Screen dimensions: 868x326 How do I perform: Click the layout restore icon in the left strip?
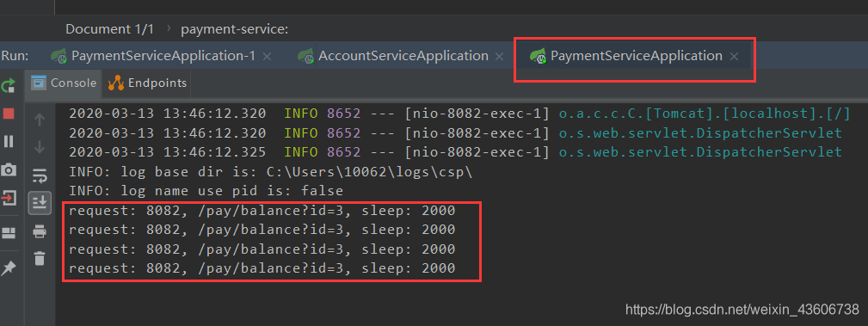[x=9, y=233]
